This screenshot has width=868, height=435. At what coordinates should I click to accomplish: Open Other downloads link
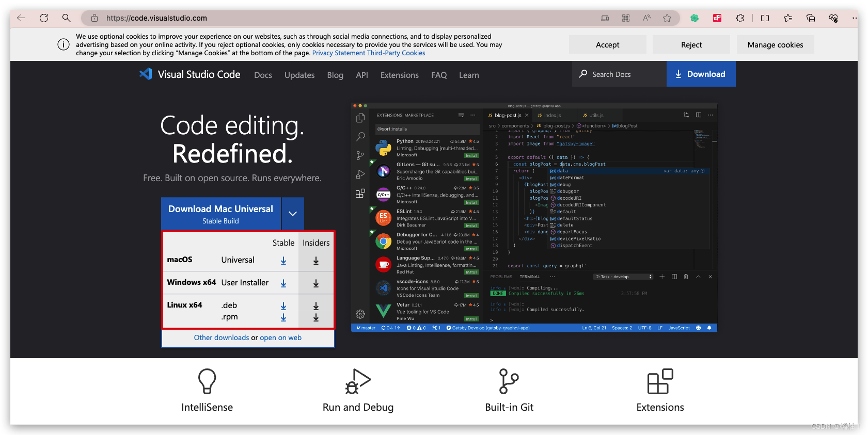(x=222, y=337)
